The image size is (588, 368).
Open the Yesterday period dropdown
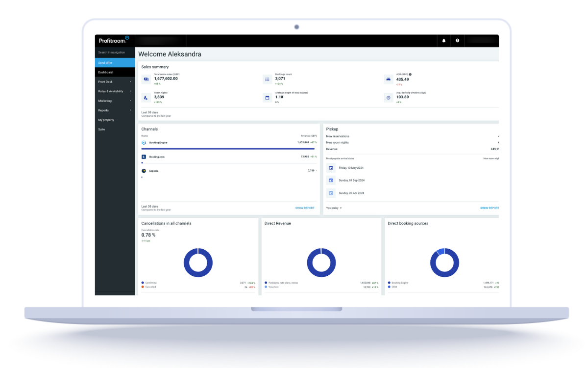click(x=334, y=208)
